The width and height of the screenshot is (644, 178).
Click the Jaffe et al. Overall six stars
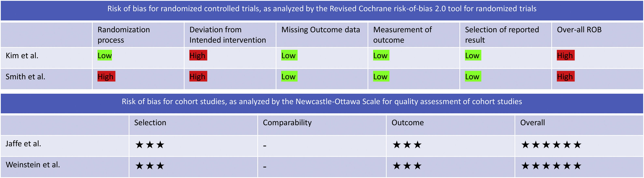click(x=551, y=145)
